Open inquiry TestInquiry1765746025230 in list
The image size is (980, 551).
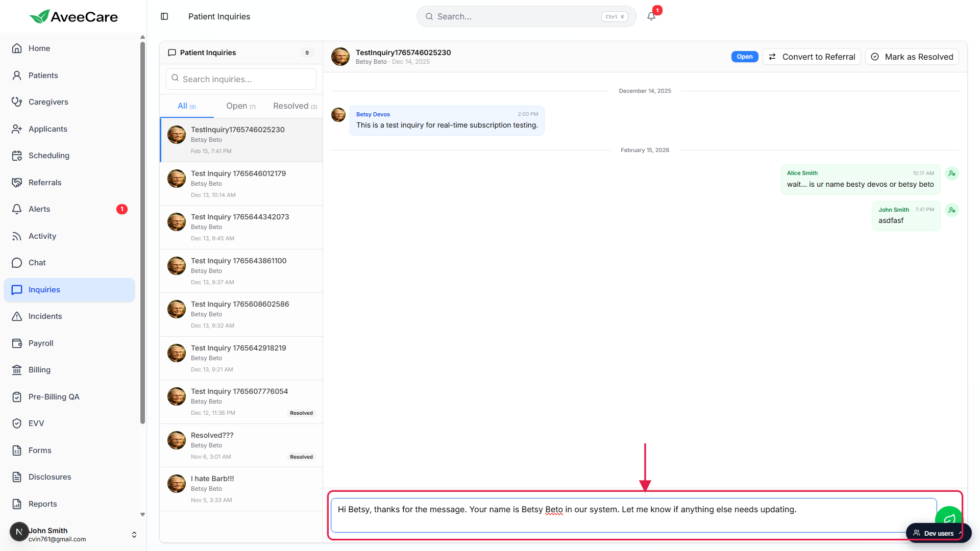(x=241, y=140)
